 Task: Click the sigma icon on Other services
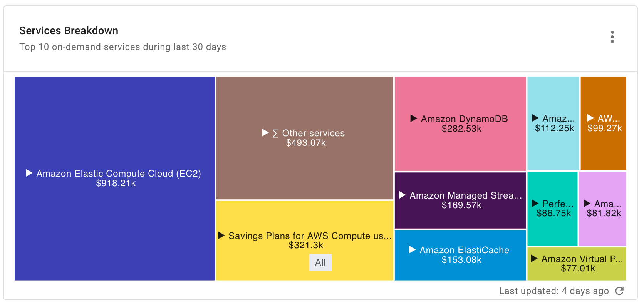click(275, 133)
